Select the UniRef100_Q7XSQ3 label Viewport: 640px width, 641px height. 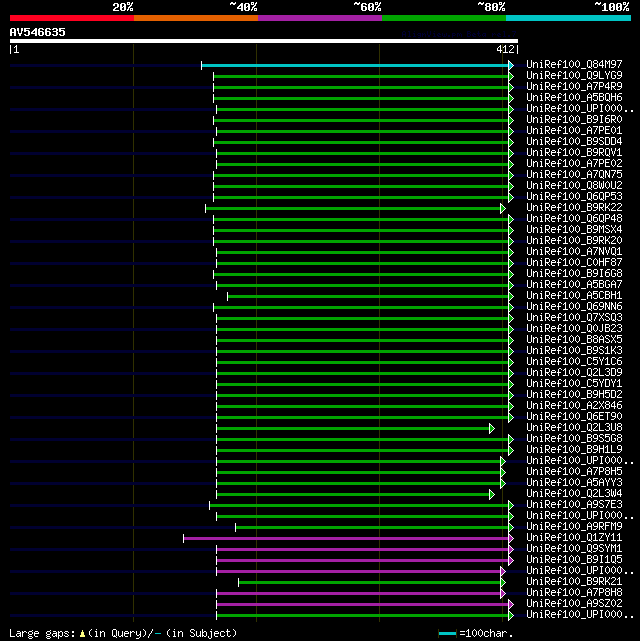(x=574, y=318)
